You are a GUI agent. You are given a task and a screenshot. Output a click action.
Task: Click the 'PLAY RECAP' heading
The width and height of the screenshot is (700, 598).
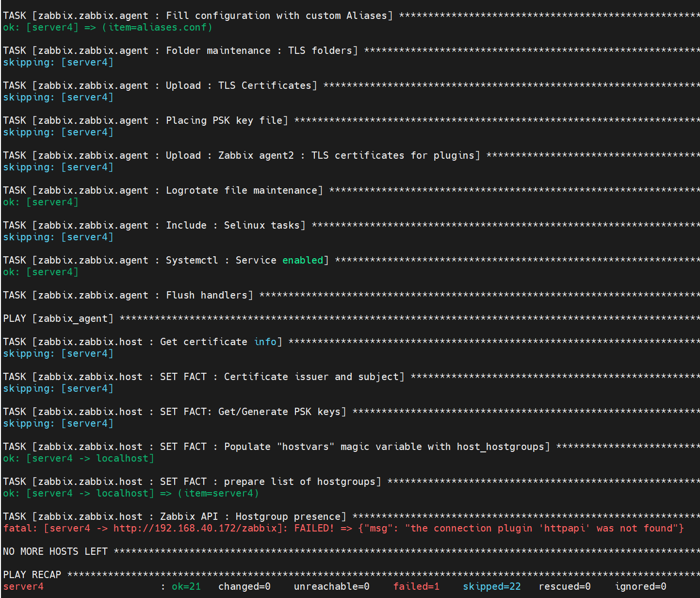(32, 575)
